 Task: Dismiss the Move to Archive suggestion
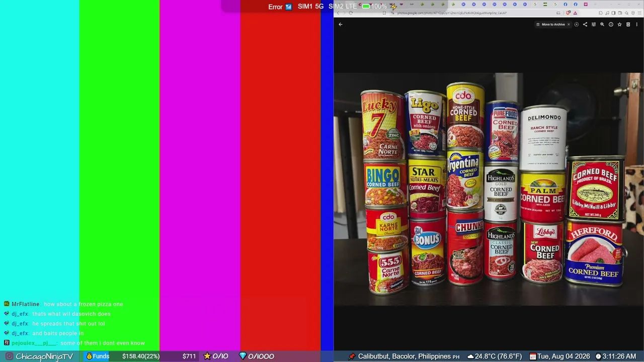coord(569,24)
